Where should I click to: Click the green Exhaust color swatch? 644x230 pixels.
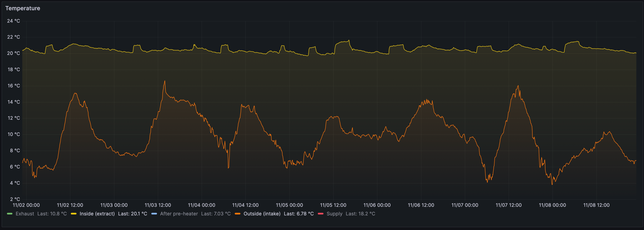9,214
